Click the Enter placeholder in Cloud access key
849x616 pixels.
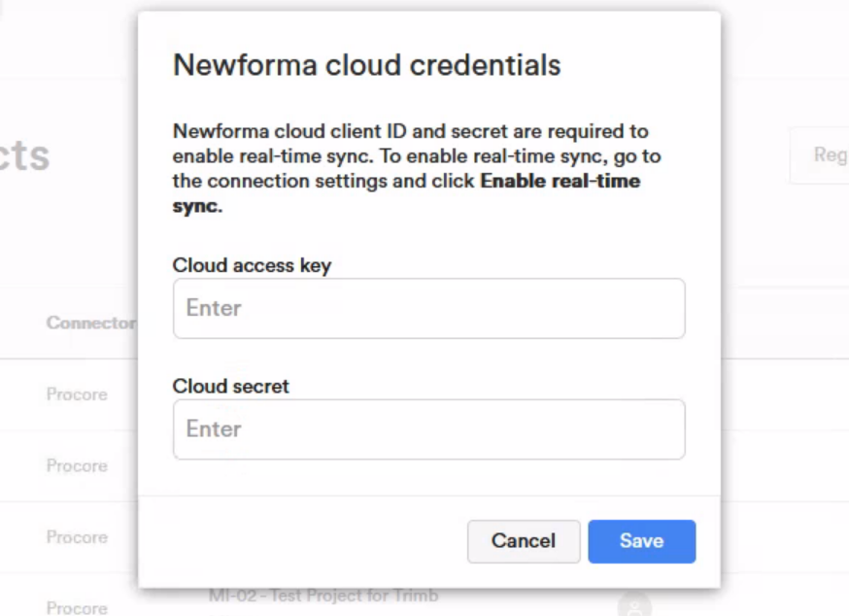[214, 309]
